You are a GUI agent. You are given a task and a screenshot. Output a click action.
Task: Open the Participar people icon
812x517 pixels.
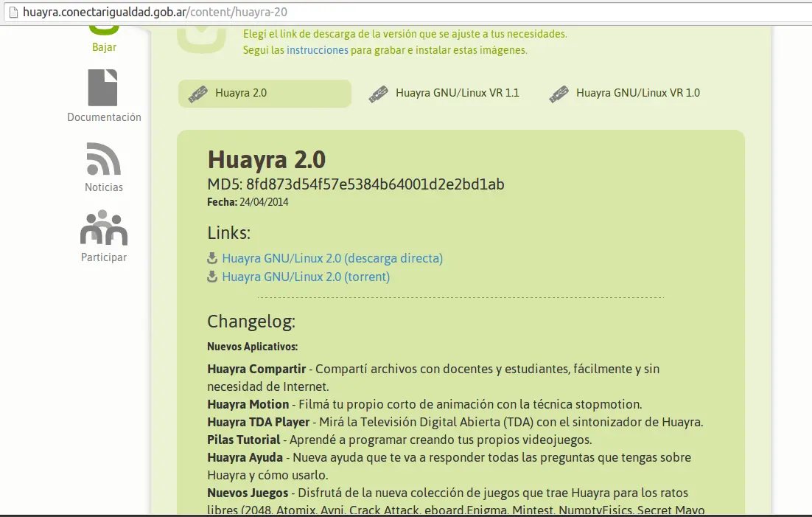pyautogui.click(x=104, y=227)
